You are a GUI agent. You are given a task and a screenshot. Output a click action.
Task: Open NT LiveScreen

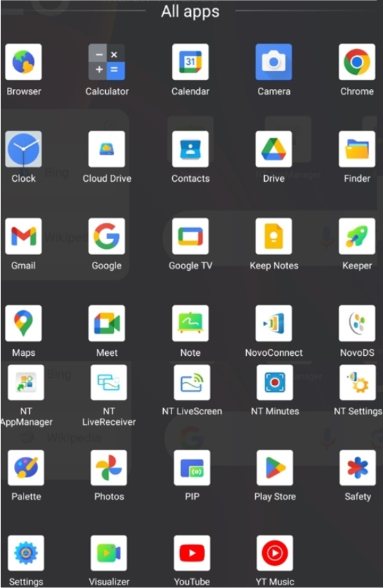tap(192, 383)
